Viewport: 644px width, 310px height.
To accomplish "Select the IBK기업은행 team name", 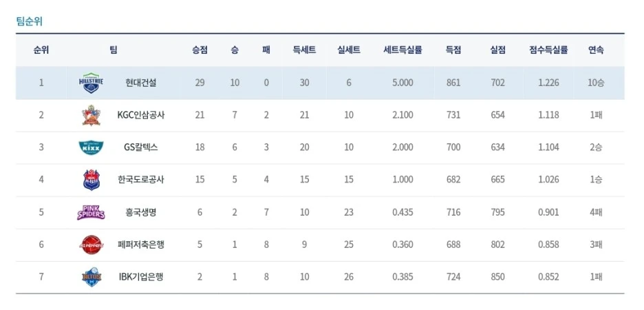I will click(x=141, y=277).
